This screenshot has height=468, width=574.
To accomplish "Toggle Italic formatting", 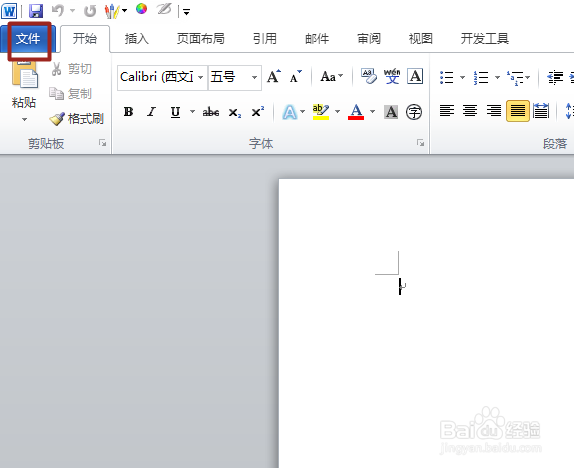I will 152,112.
